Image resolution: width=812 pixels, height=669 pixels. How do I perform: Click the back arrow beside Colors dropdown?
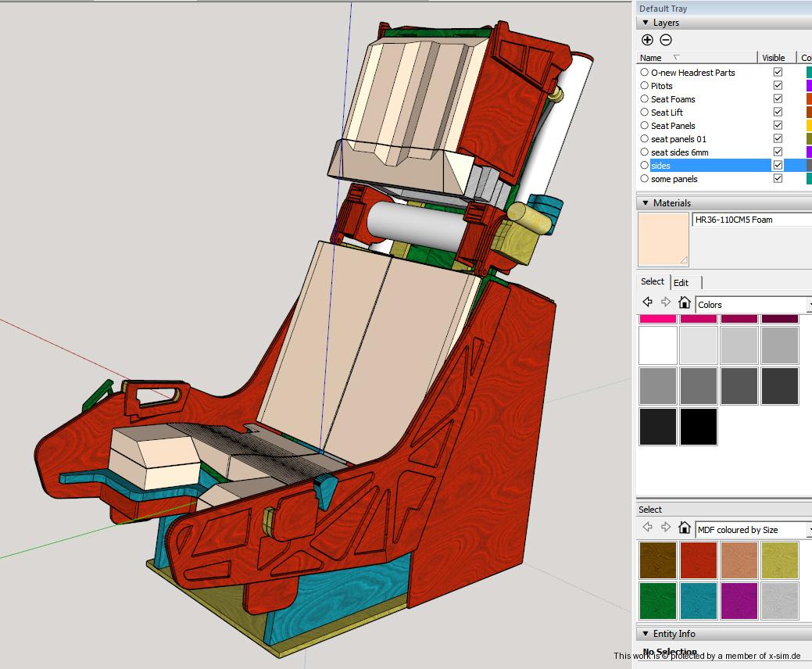647,302
